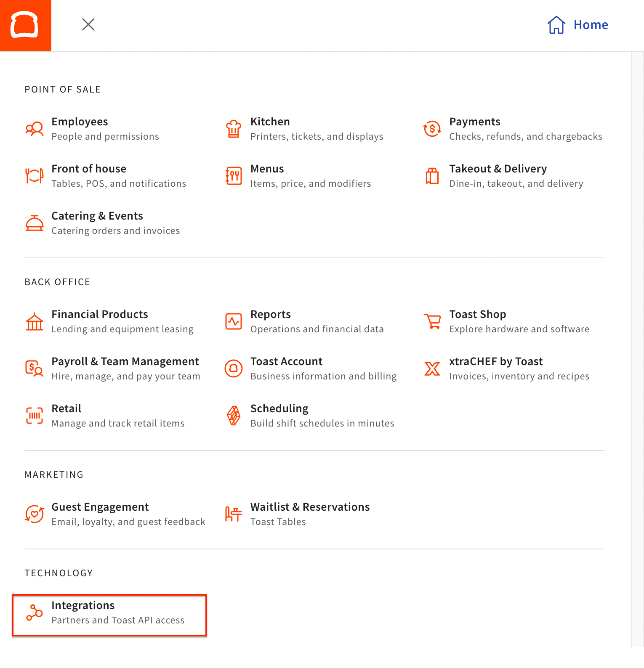Viewport: 644px width, 668px height.
Task: Close the navigation menu with X
Action: coord(88,24)
